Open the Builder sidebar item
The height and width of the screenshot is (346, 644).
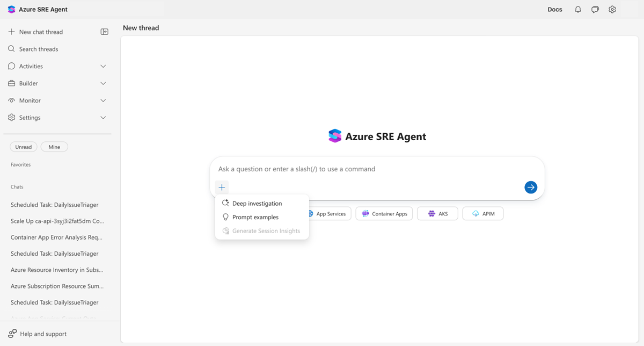click(57, 83)
